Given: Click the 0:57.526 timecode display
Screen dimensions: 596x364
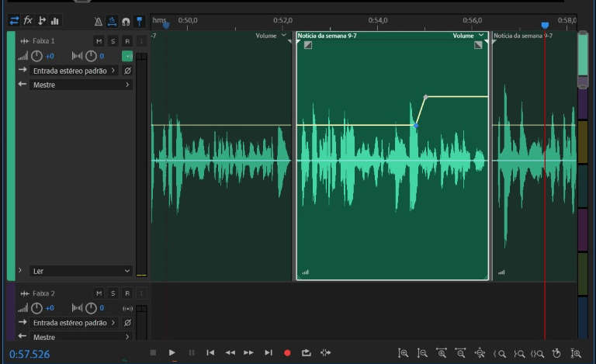Looking at the screenshot, I should point(29,354).
